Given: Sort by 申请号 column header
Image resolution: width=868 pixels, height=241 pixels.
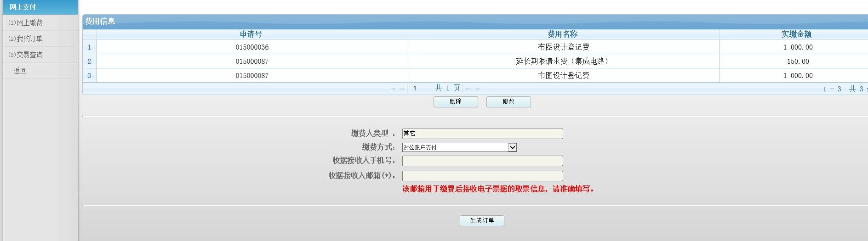Looking at the screenshot, I should [x=251, y=34].
